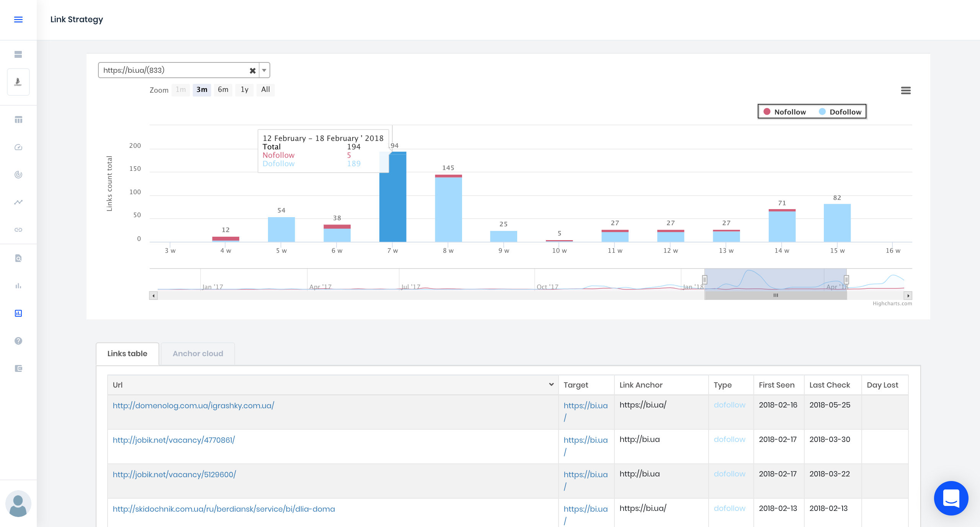The image size is (980, 527).
Task: Click the Target column header
Action: pos(586,385)
